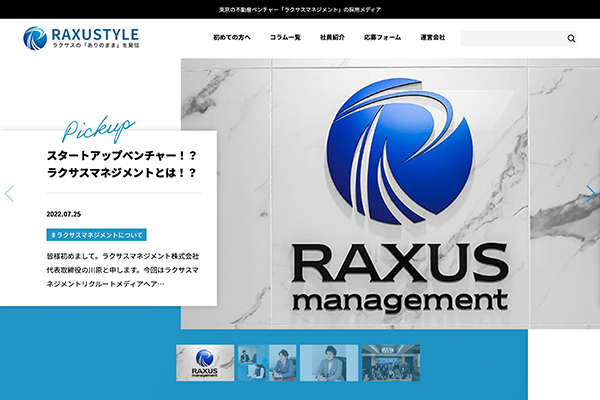The image size is (600, 400).
Task: Select the group photo slide thumbnail
Action: pos(391,363)
